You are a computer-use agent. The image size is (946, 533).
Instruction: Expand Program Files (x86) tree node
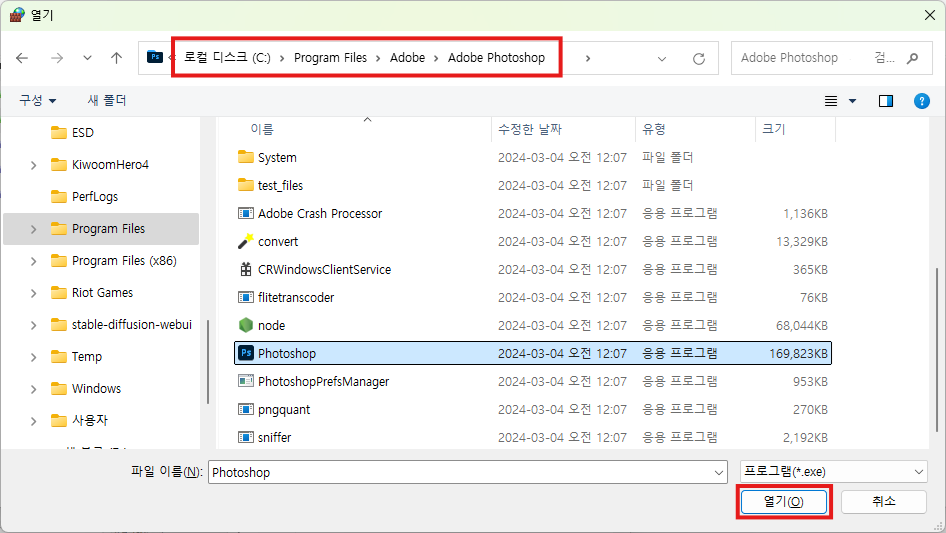tap(34, 261)
